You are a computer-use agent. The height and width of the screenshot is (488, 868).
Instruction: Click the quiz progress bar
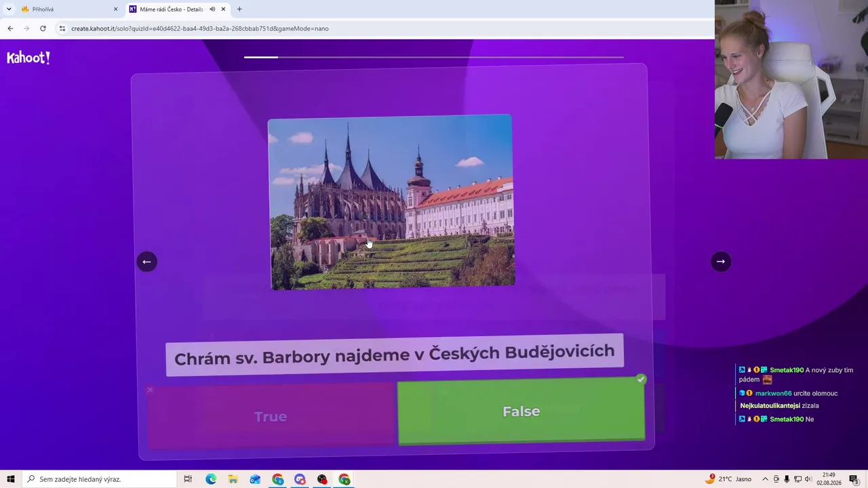point(434,57)
